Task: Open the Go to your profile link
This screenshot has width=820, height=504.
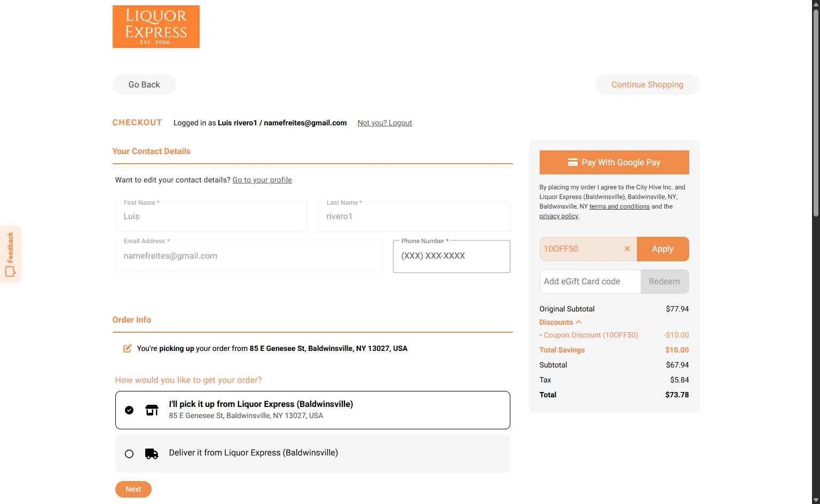Action: (262, 180)
